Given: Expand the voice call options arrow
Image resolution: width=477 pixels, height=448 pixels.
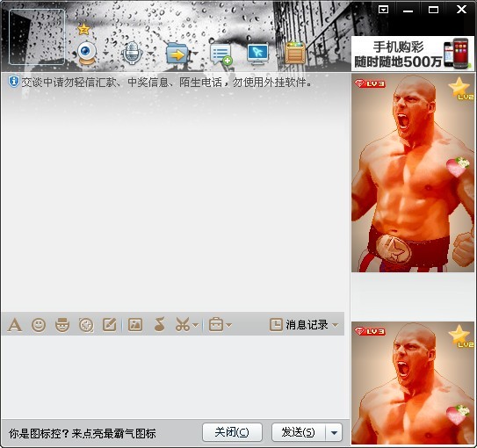Looking at the screenshot, I should [x=150, y=54].
